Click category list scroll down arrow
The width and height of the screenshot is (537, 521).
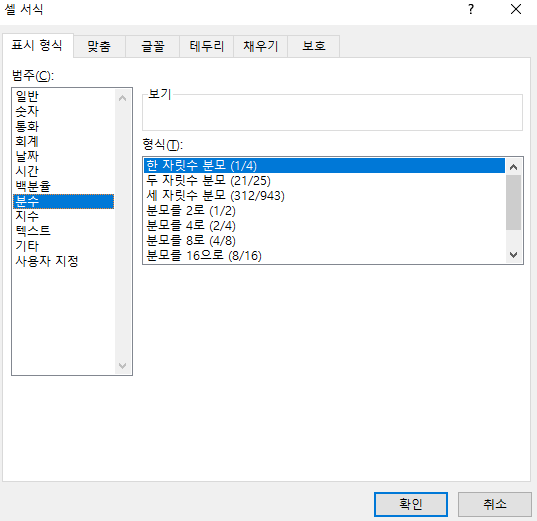[123, 365]
